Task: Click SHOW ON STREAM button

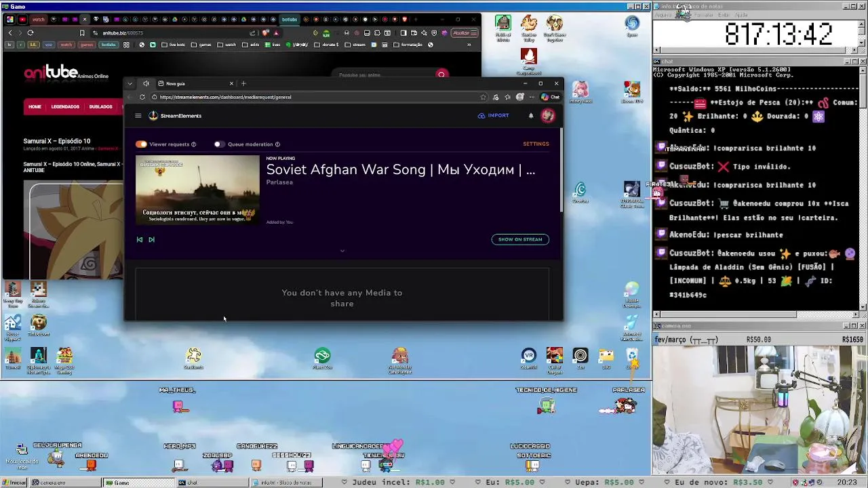Action: (520, 239)
